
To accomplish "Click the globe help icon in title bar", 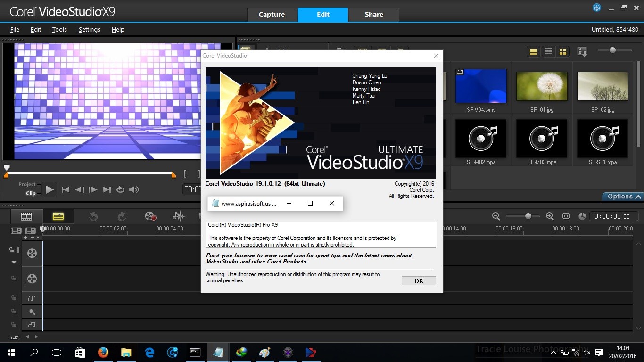I will pyautogui.click(x=597, y=8).
